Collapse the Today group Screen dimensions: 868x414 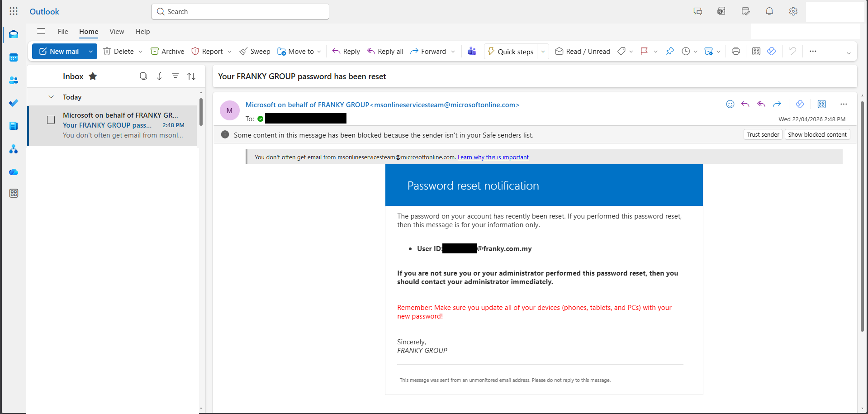pos(51,97)
